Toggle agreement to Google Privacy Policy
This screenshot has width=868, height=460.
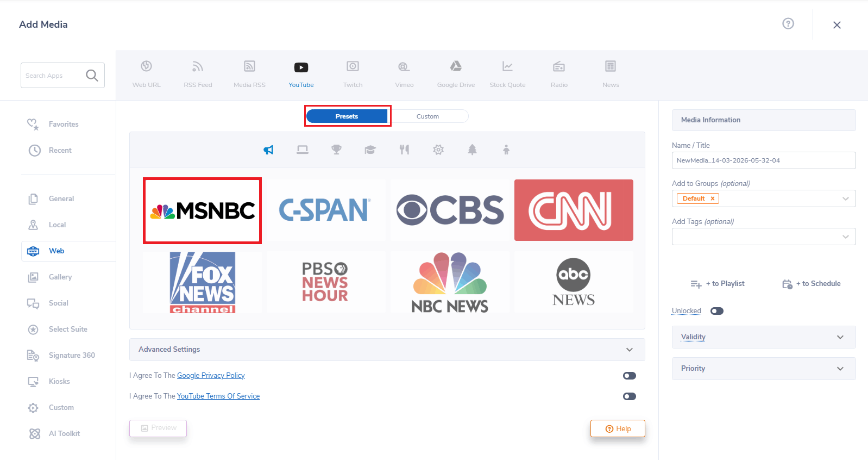click(630, 376)
